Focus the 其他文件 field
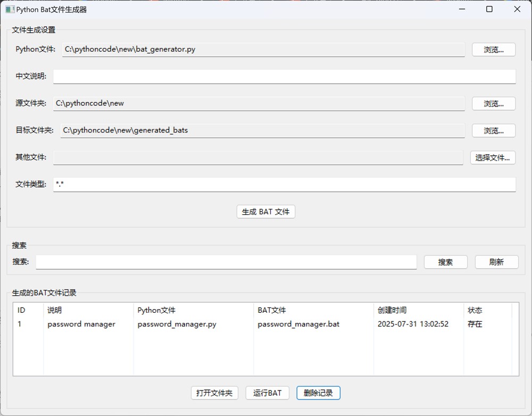This screenshot has width=532, height=416. tap(258, 157)
